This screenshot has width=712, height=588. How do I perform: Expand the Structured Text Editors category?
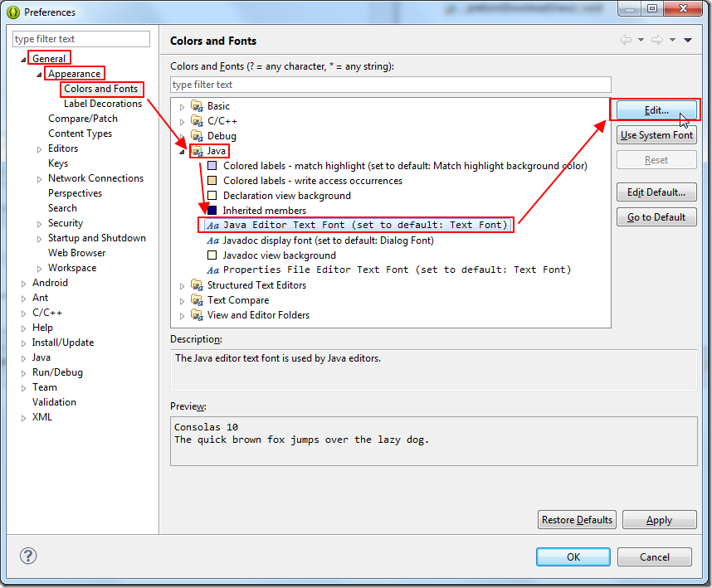182,286
